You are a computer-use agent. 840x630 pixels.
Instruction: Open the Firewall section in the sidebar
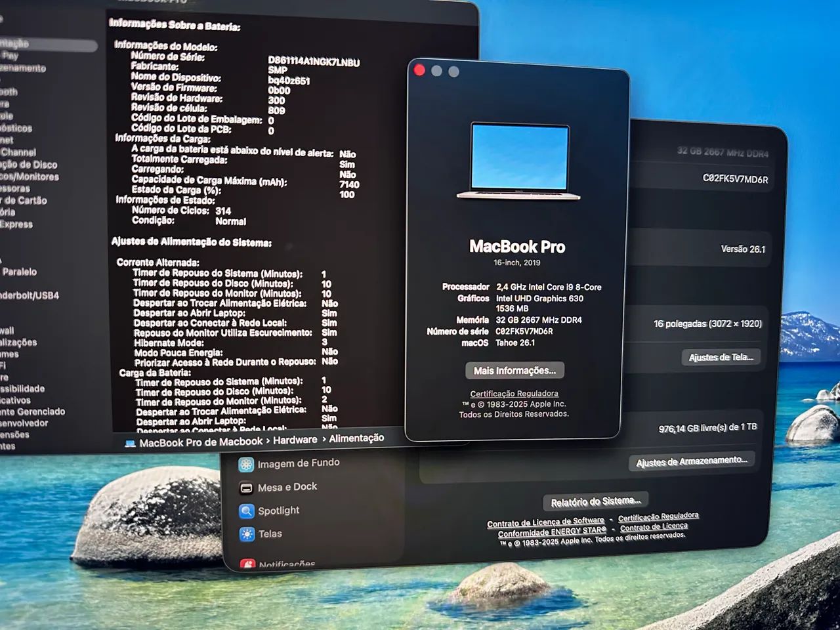point(8,329)
